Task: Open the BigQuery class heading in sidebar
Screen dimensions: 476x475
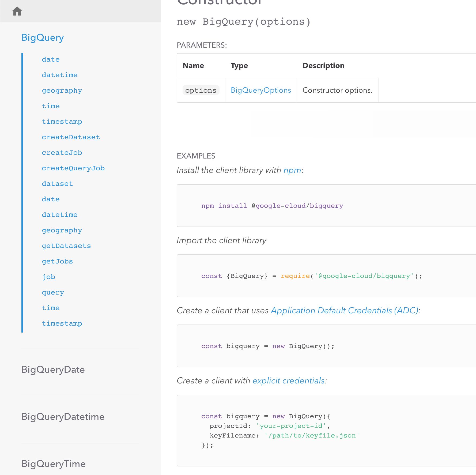Action: click(43, 38)
